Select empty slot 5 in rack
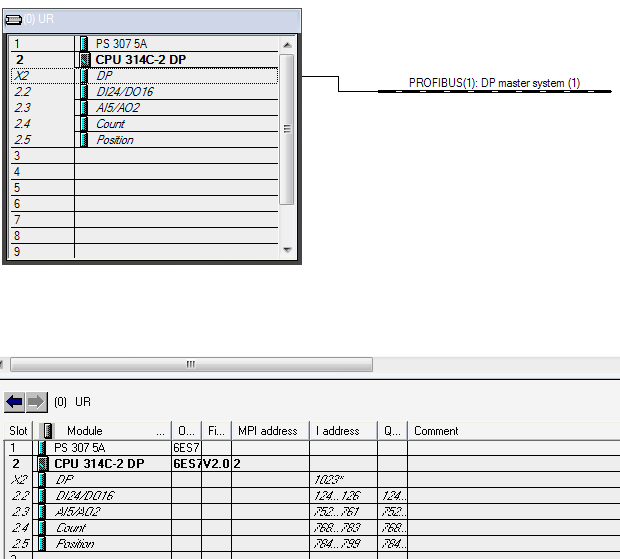This screenshot has height=559, width=620. [144, 188]
